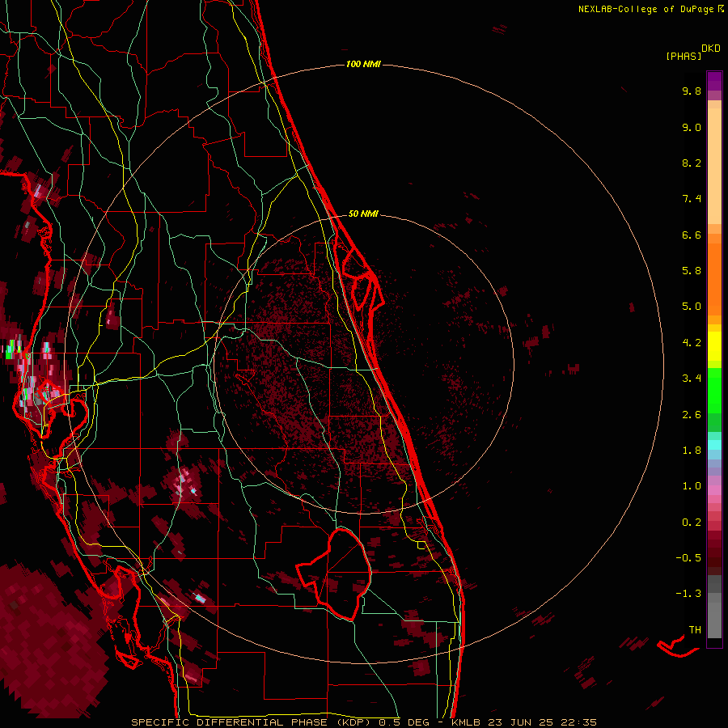Pick the gray bottom color bar segment
Image resolution: width=728 pixels, height=728 pixels.
pos(714,620)
